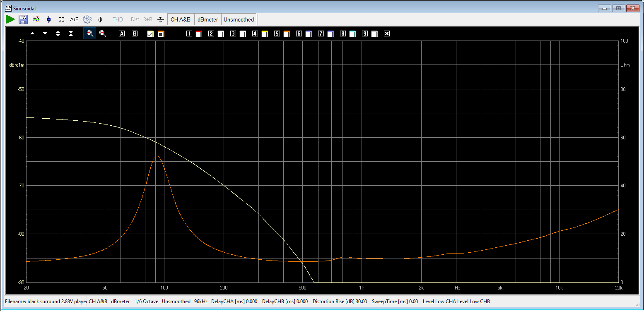Click the greyed Dist toolbar button
Image resolution: width=644 pixels, height=311 pixels.
tap(135, 19)
